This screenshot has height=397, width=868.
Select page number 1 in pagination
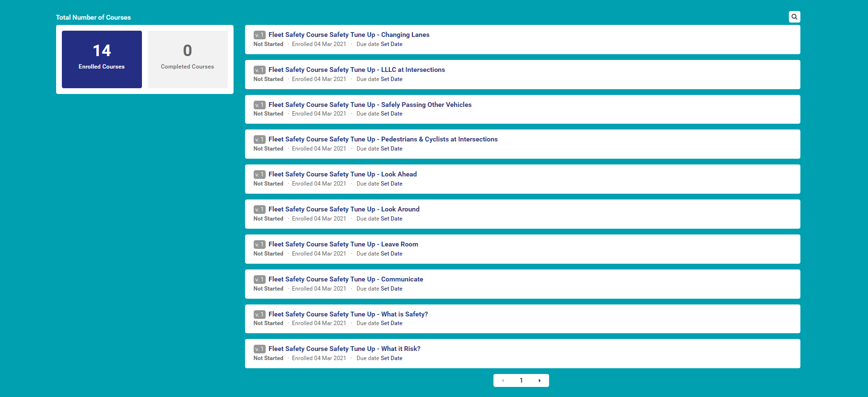tap(521, 381)
